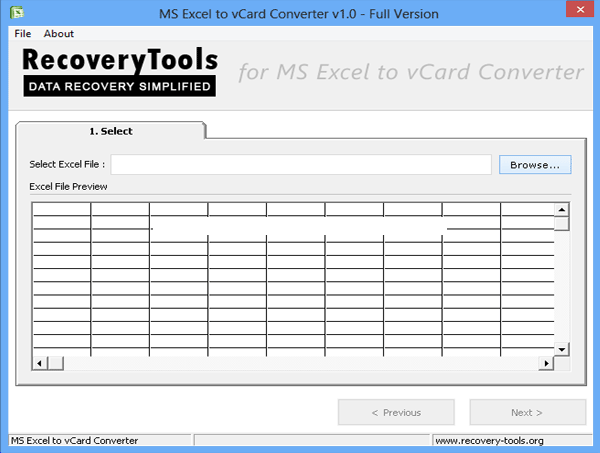The image size is (600, 453).
Task: Click the preview scroll left arrow
Action: click(40, 363)
